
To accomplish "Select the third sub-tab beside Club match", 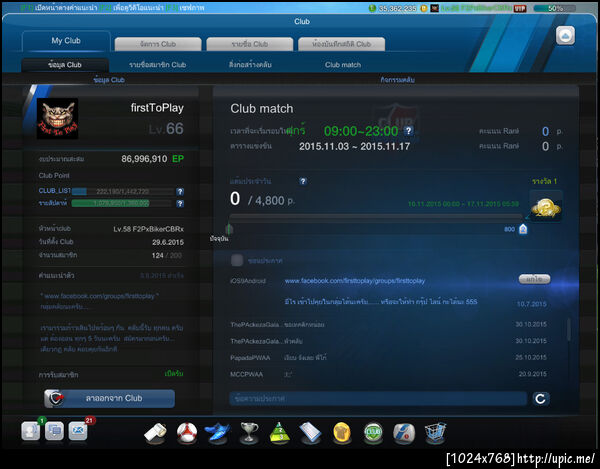I will (x=250, y=65).
